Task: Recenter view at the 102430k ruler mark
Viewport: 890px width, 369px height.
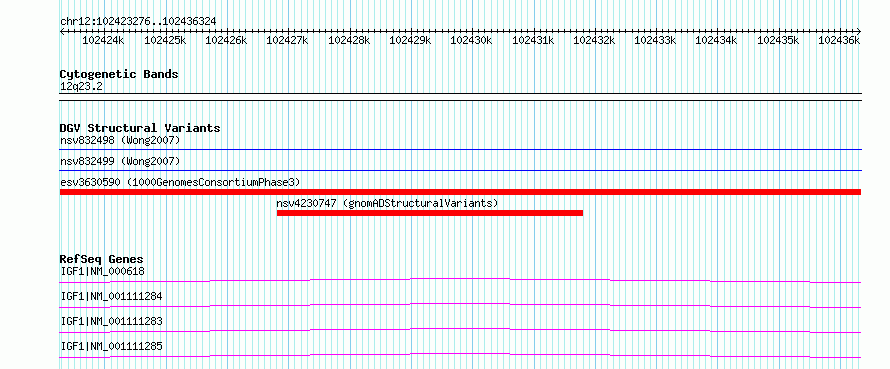Action: 472,40
